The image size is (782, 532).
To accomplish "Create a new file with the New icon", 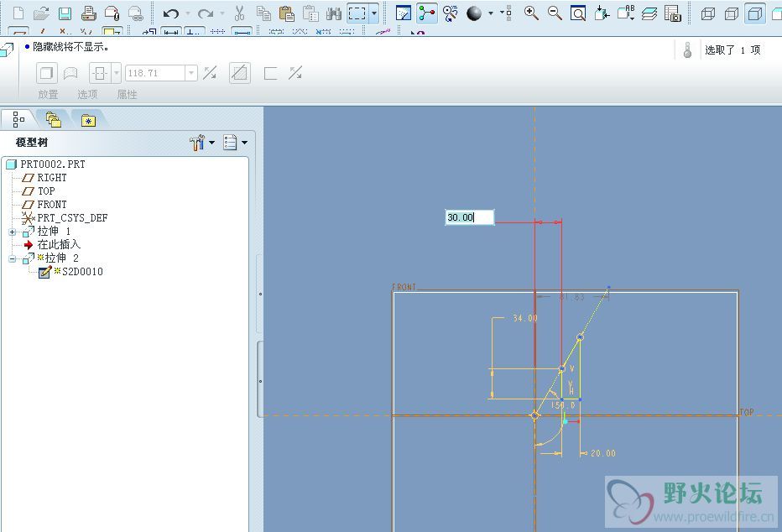I will pos(18,13).
